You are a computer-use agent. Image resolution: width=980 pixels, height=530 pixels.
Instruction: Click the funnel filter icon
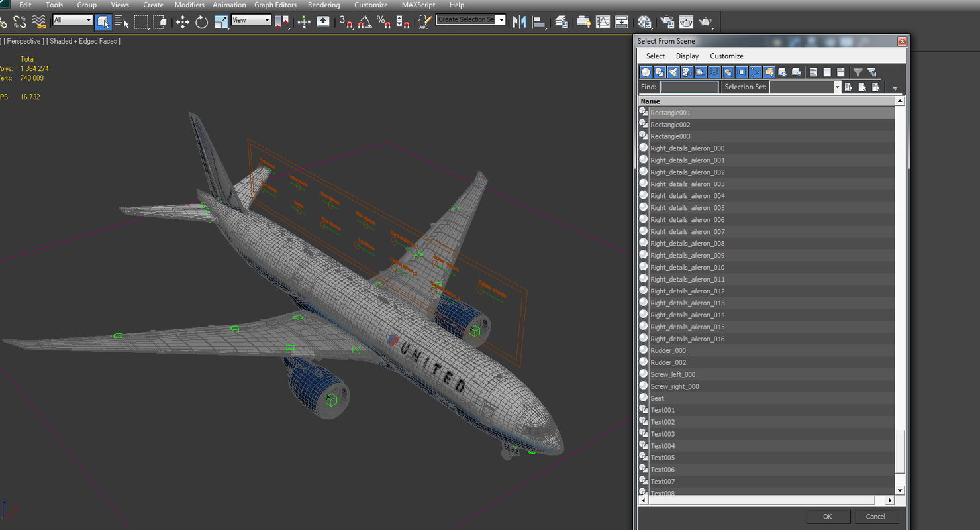pos(858,72)
